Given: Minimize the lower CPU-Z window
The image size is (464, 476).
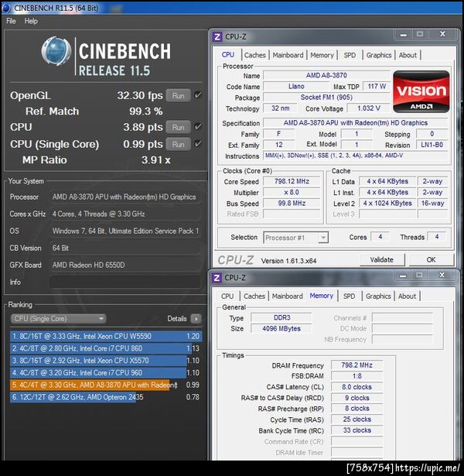Looking at the screenshot, I should pyautogui.click(x=403, y=276).
